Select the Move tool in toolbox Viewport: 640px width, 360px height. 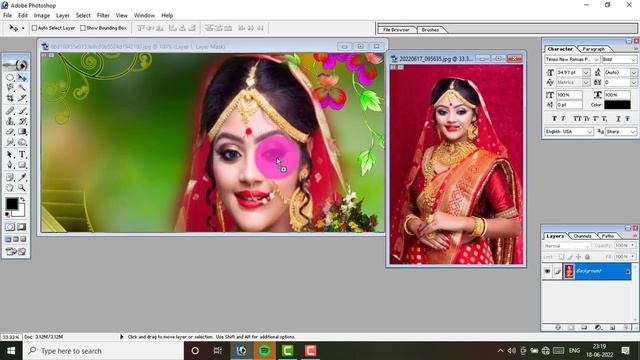click(22, 77)
